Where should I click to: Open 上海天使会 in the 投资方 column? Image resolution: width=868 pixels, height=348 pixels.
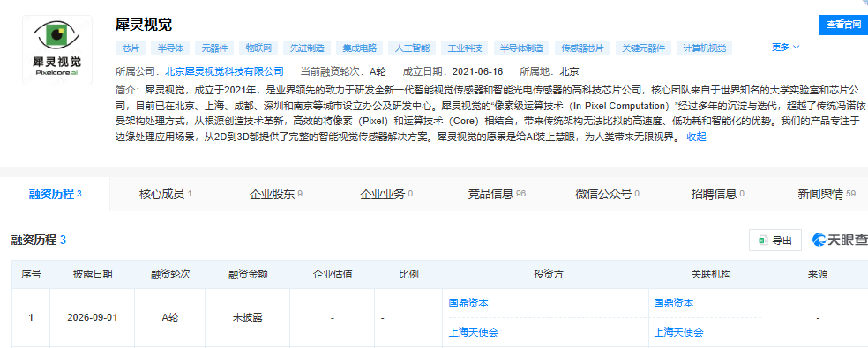[474, 332]
